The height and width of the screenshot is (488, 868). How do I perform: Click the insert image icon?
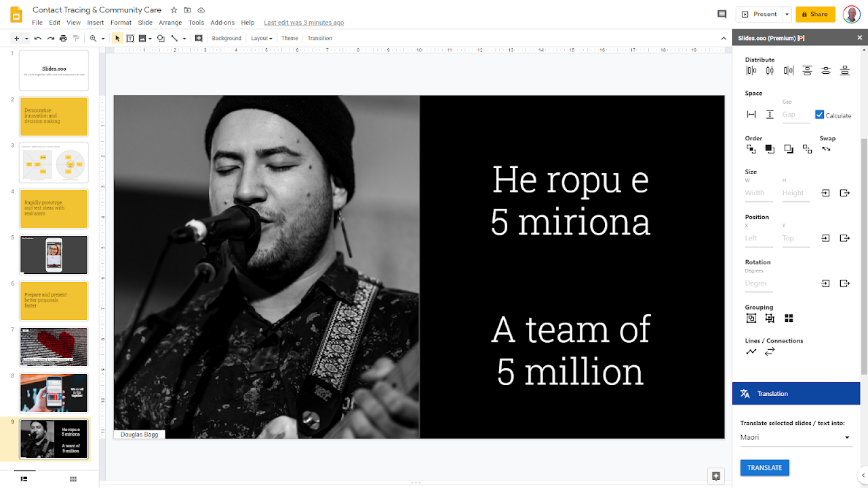pyautogui.click(x=142, y=39)
